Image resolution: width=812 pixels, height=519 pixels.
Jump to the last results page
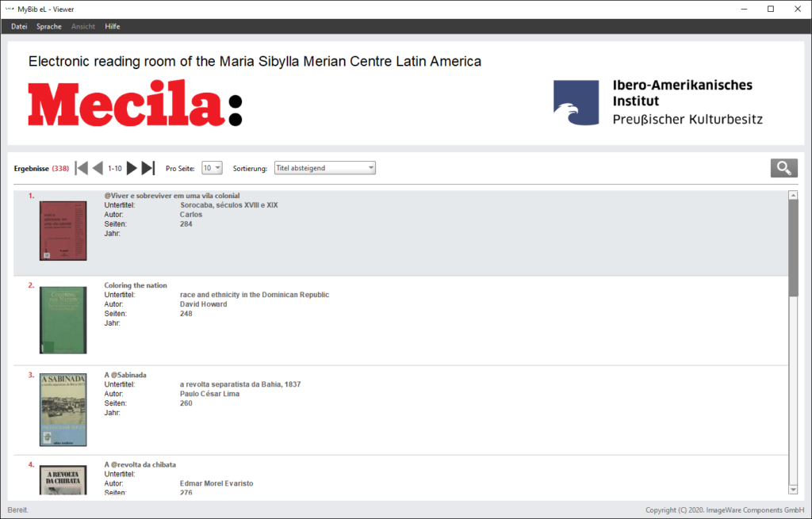tap(148, 168)
